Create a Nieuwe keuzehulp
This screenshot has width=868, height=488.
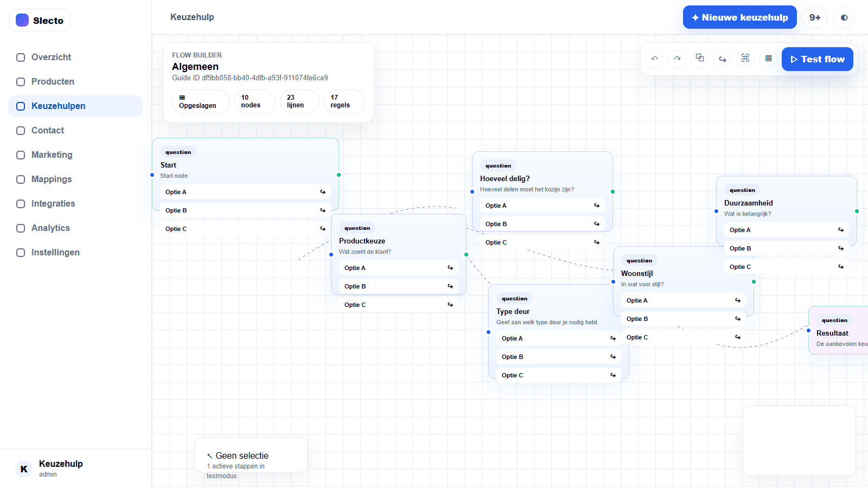click(x=739, y=17)
